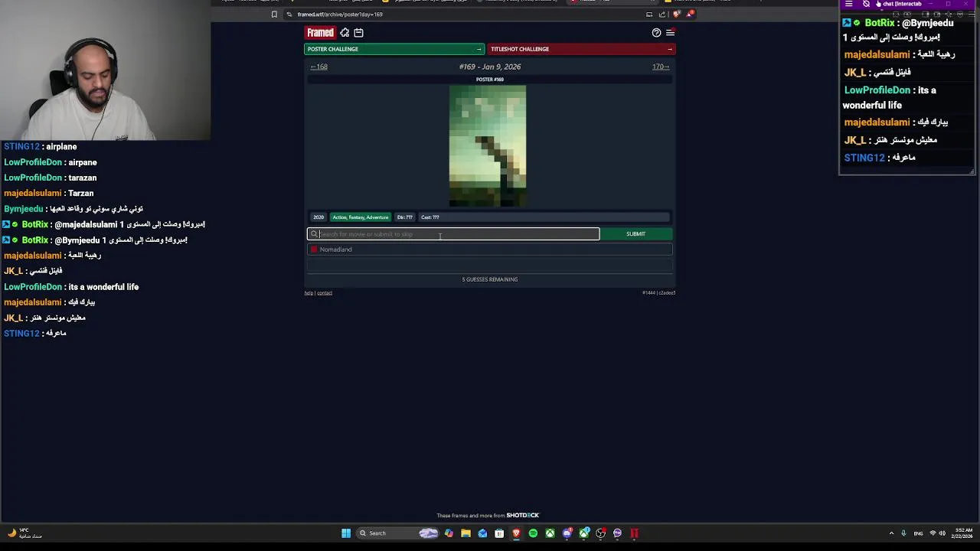Open the contact link in footer

325,293
